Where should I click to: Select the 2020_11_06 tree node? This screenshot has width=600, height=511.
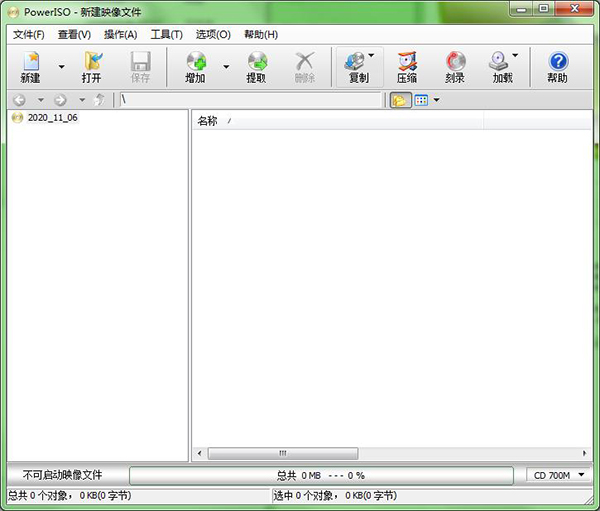[53, 118]
